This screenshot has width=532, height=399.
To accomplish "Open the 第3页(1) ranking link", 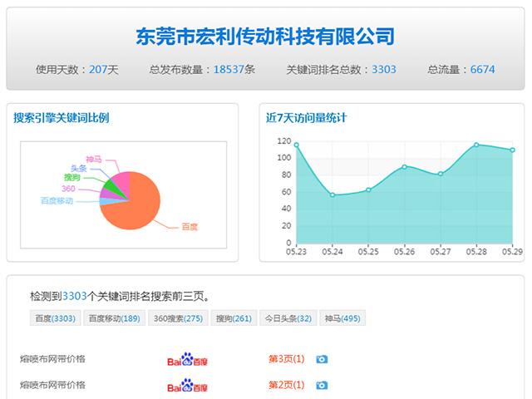I will point(286,359).
